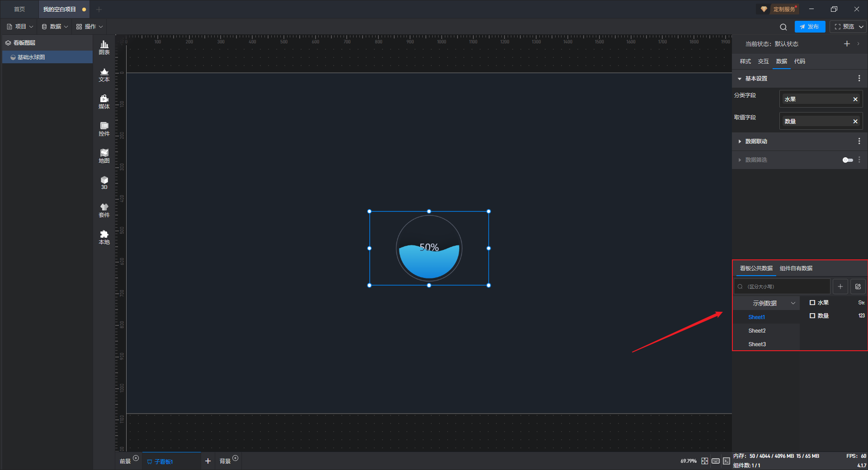
Task: Open the console icon in status bar
Action: [x=726, y=461]
